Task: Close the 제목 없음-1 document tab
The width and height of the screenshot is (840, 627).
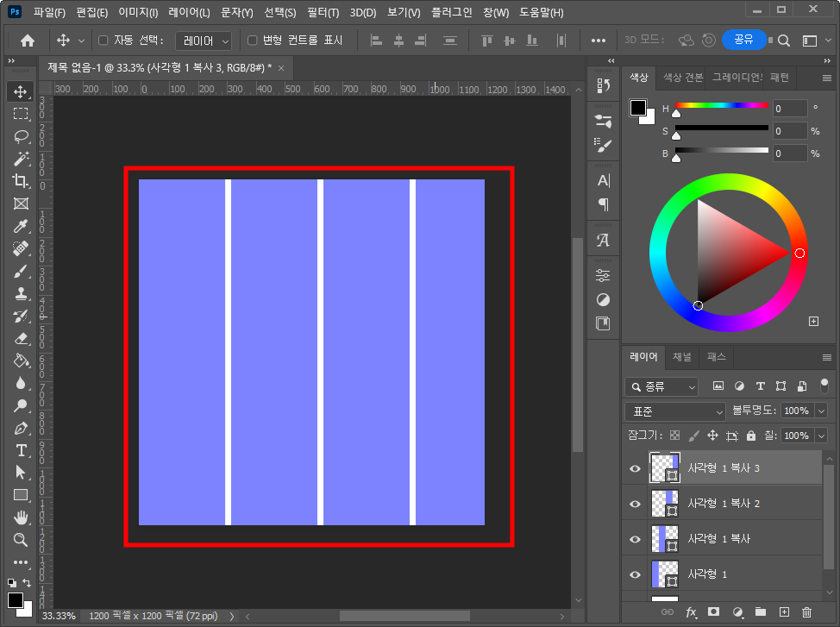Action: click(281, 68)
